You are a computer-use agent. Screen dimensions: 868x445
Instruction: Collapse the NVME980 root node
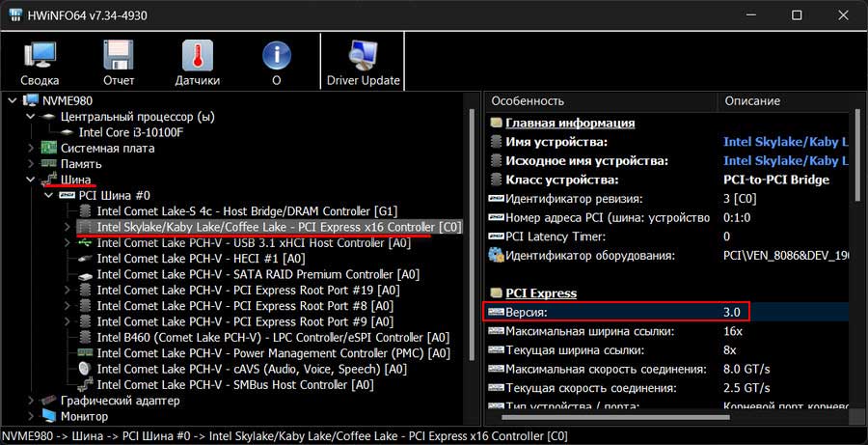[x=13, y=100]
